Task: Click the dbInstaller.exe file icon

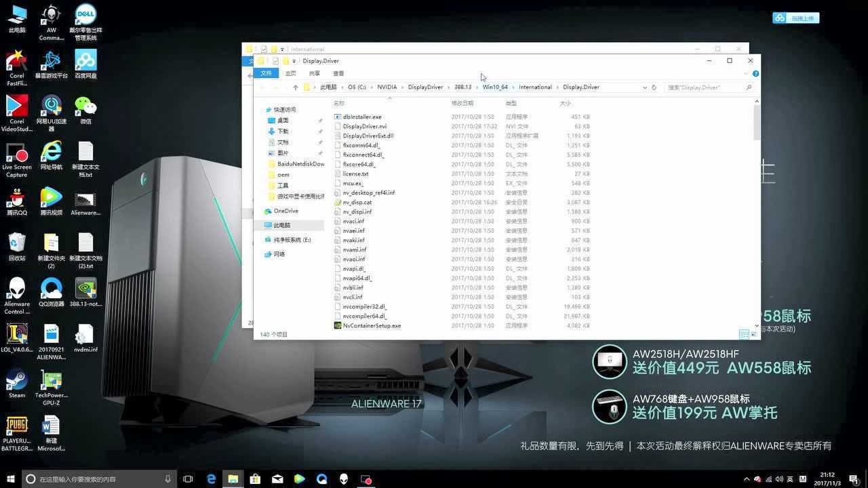Action: (338, 117)
